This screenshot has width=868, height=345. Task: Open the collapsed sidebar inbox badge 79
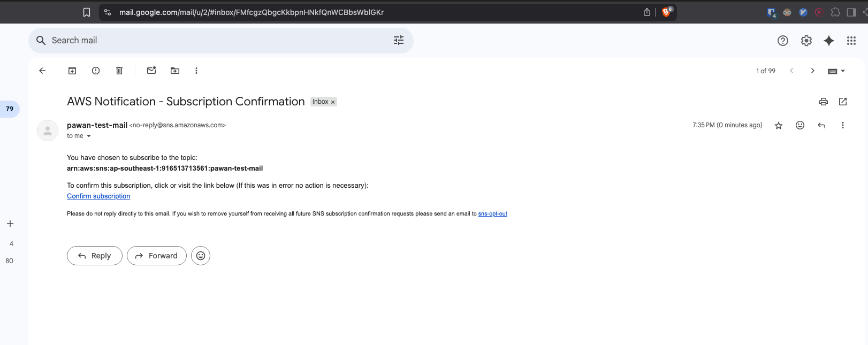coord(10,109)
